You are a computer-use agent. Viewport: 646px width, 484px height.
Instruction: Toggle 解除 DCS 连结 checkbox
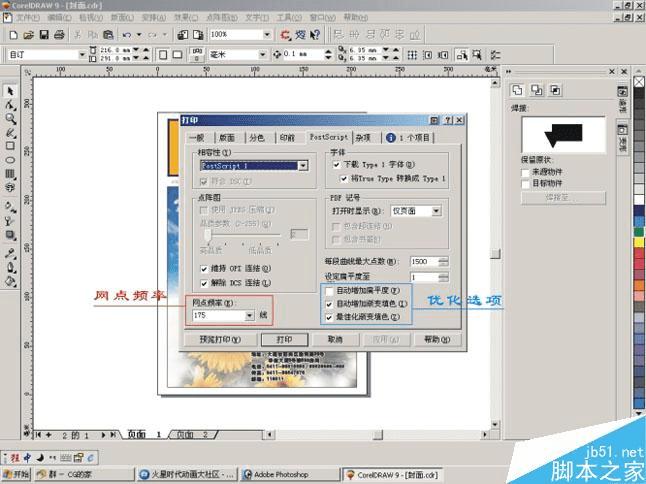coord(204,283)
